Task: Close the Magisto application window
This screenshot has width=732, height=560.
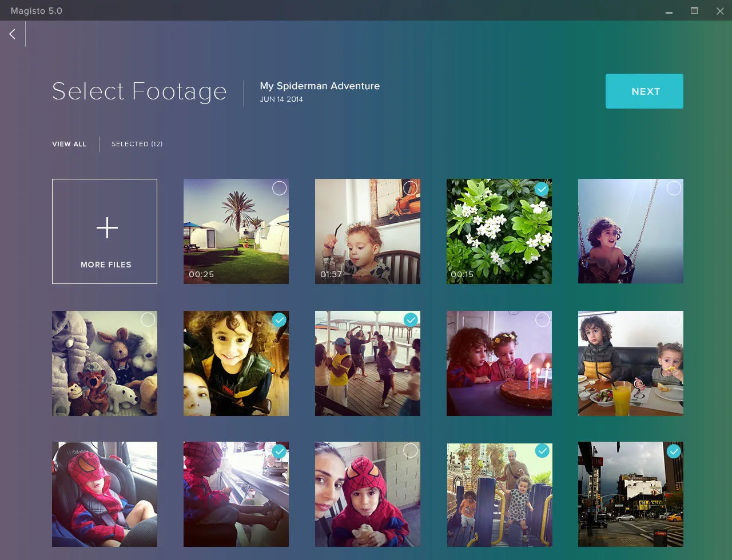Action: click(720, 11)
